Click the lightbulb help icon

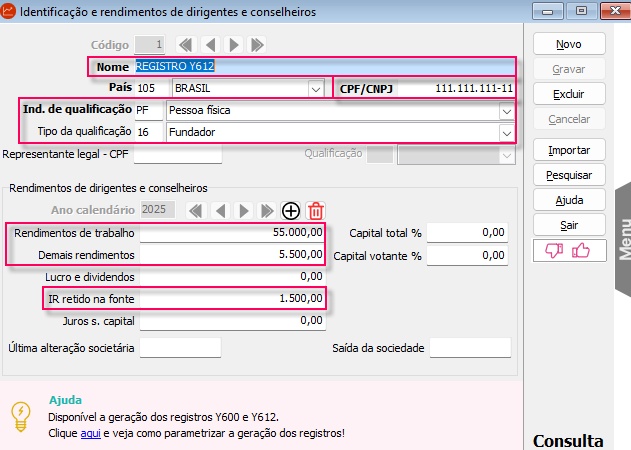pyautogui.click(x=21, y=417)
